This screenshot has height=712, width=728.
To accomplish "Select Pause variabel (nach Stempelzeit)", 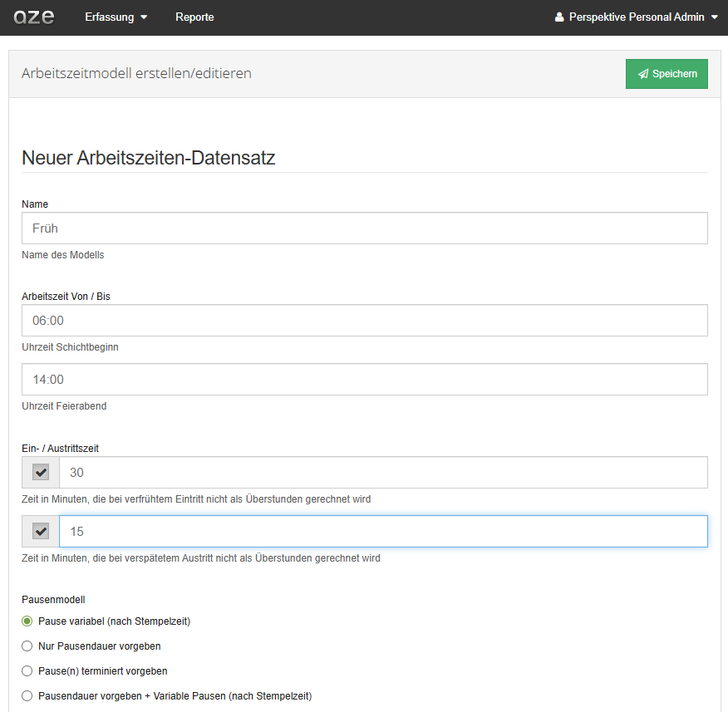I will (27, 621).
